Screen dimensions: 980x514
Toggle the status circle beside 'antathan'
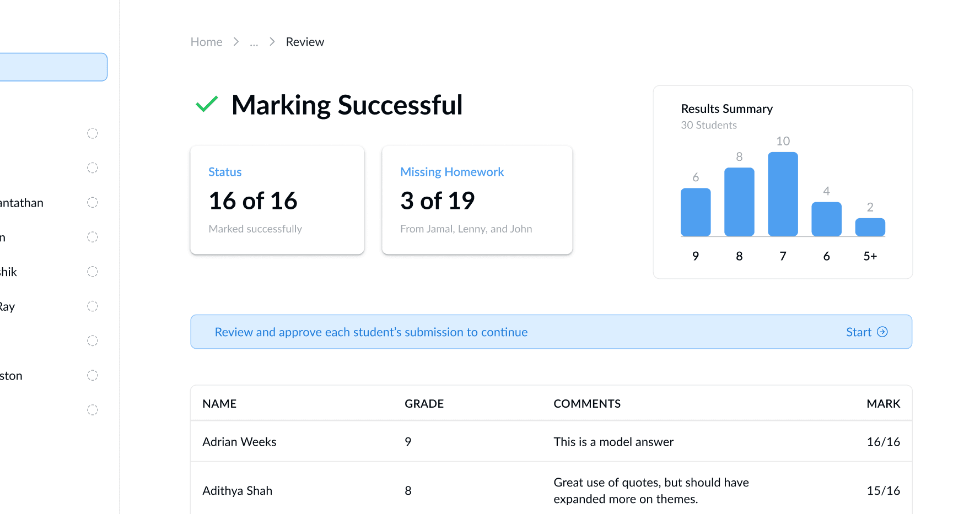click(x=93, y=203)
